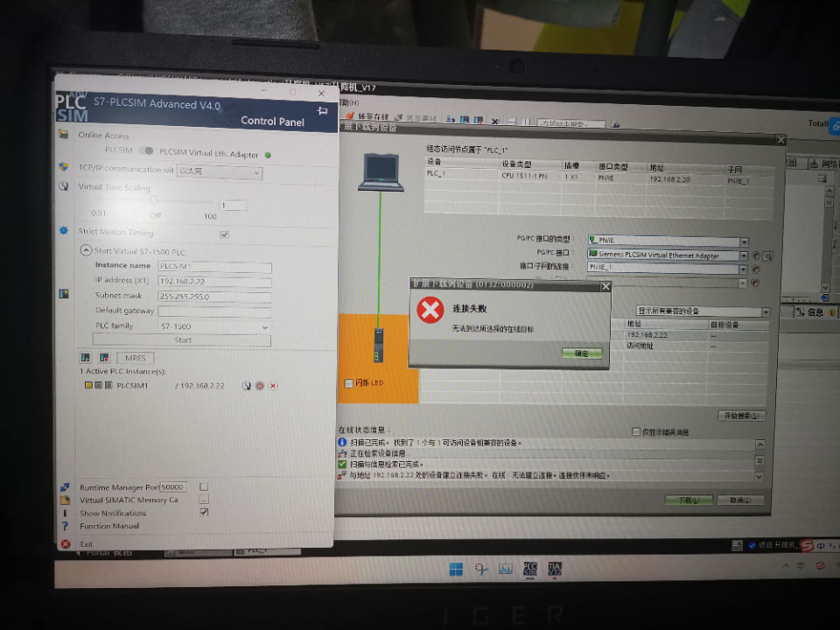
Task: Click the red error icon in failure dialog
Action: pos(430,310)
